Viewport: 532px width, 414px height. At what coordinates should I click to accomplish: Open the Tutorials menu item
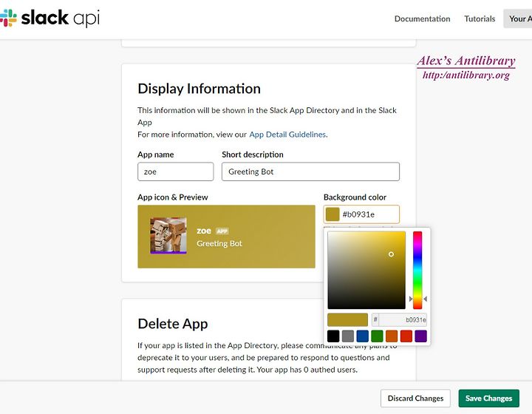480,18
